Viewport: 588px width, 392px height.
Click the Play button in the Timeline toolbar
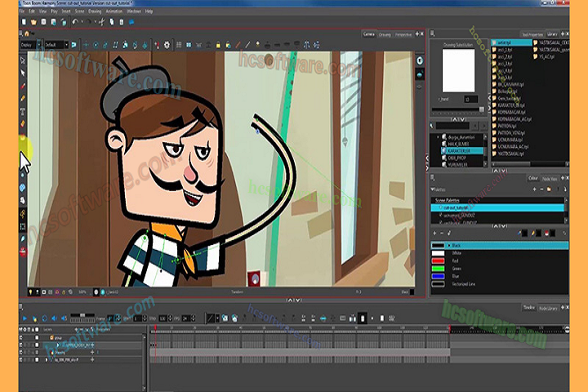pyautogui.click(x=24, y=318)
